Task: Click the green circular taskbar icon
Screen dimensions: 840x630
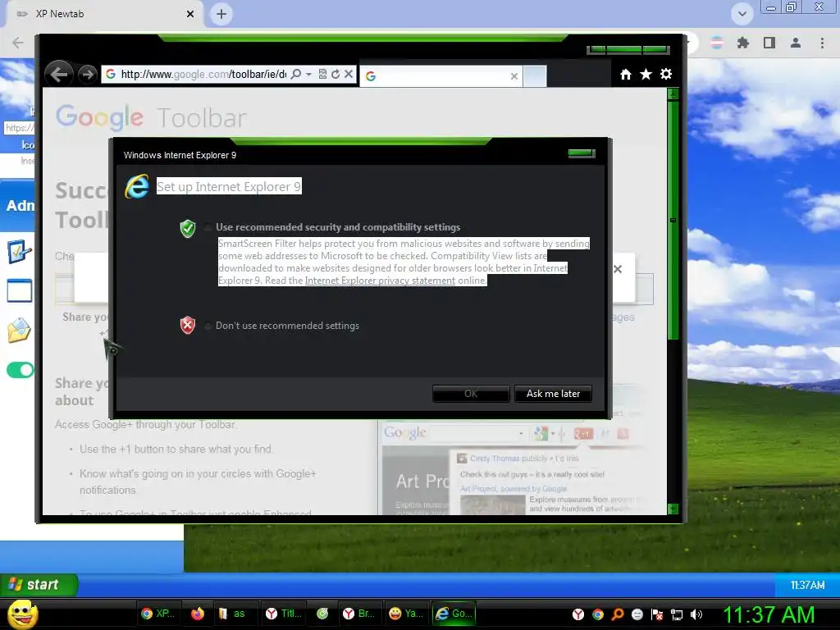Action: click(322, 614)
